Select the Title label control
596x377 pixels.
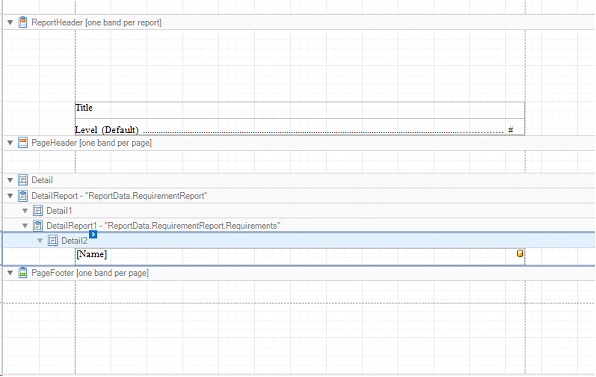click(300, 110)
